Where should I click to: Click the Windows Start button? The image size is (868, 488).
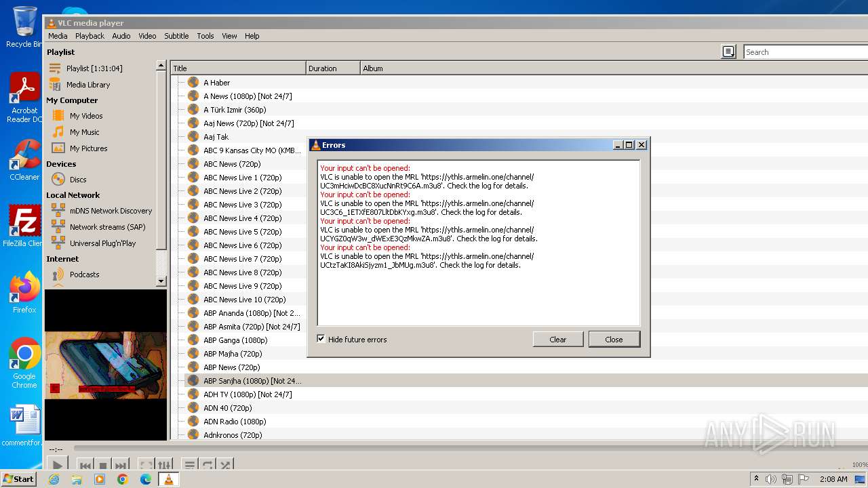click(x=19, y=479)
